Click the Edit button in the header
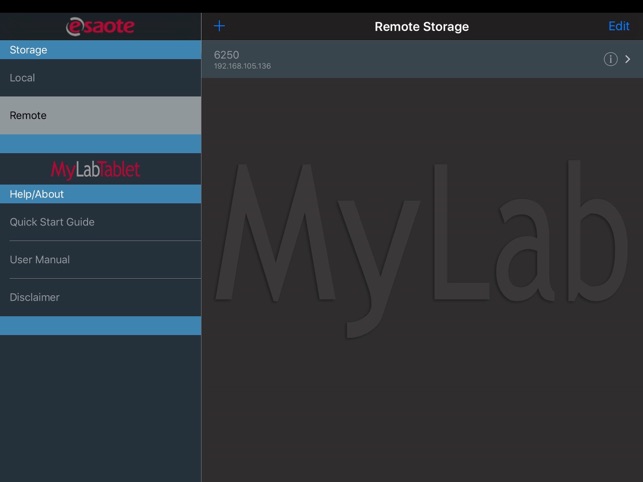Viewport: 643px width, 482px height. tap(618, 26)
